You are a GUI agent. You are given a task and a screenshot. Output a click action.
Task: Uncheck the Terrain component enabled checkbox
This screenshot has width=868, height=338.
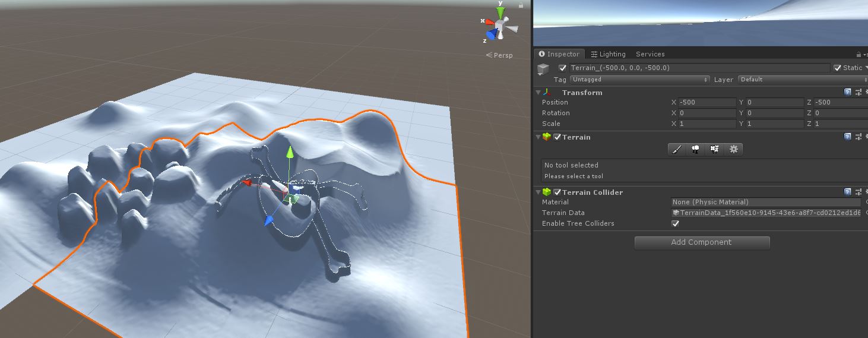557,137
